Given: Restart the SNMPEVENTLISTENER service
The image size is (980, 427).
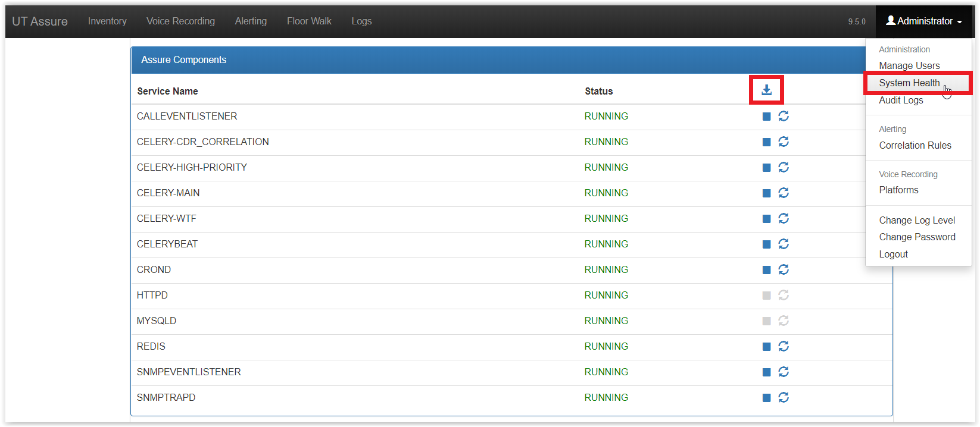Looking at the screenshot, I should pyautogui.click(x=784, y=372).
